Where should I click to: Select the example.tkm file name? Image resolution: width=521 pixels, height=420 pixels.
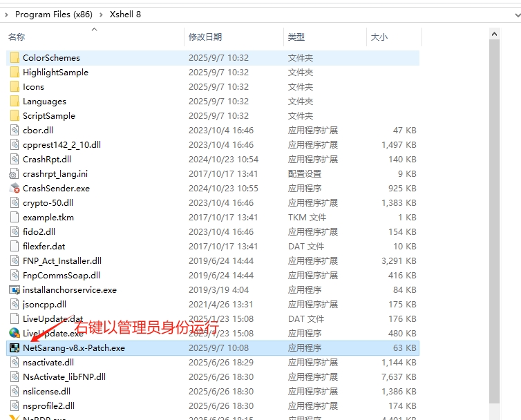[48, 218]
